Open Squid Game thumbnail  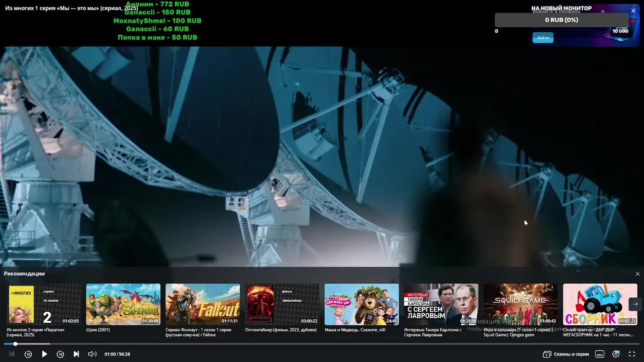tap(521, 304)
